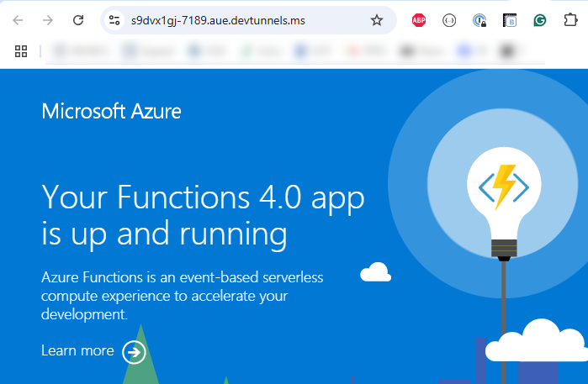The width and height of the screenshot is (588, 384).
Task: Bookmark this page with the star icon
Action: pos(377,20)
